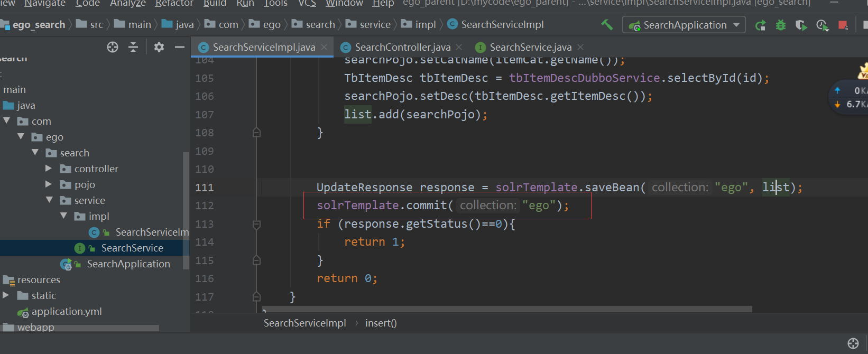Click line number 111 in the gutter

(x=205, y=188)
